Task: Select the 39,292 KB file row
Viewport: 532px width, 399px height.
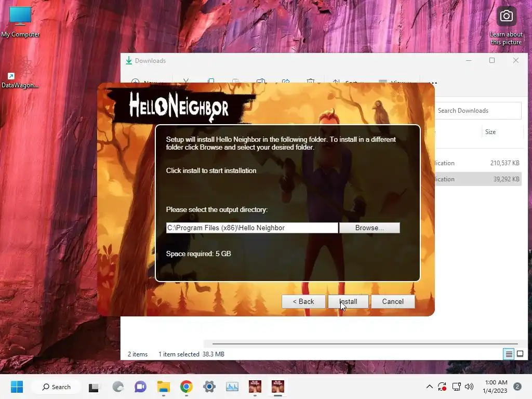Action: click(x=478, y=179)
